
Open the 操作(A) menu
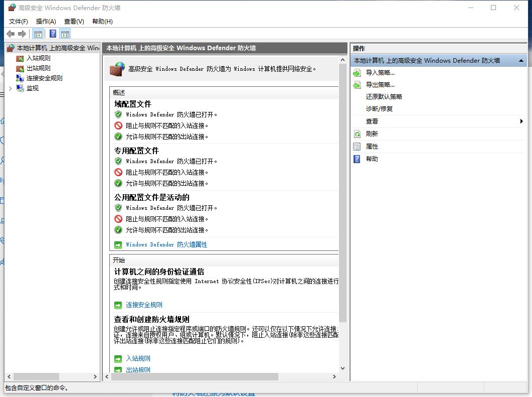pos(46,22)
